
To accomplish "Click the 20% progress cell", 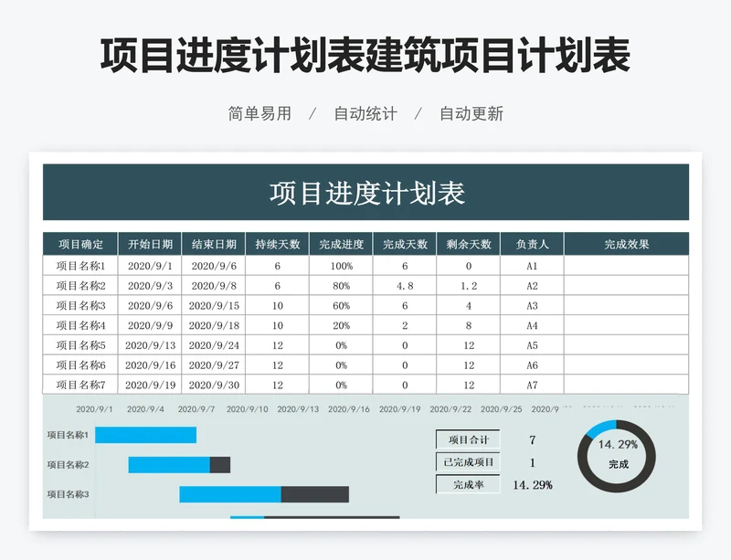I will point(341,325).
